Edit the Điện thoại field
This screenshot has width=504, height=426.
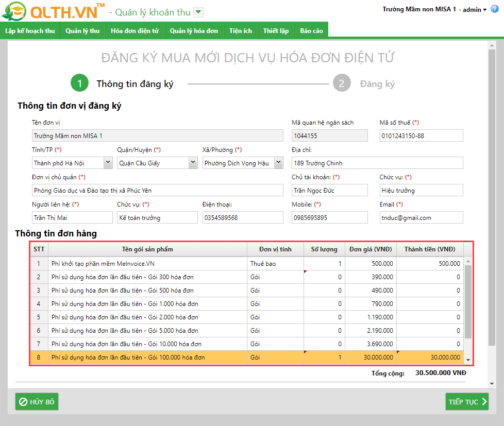[243, 217]
